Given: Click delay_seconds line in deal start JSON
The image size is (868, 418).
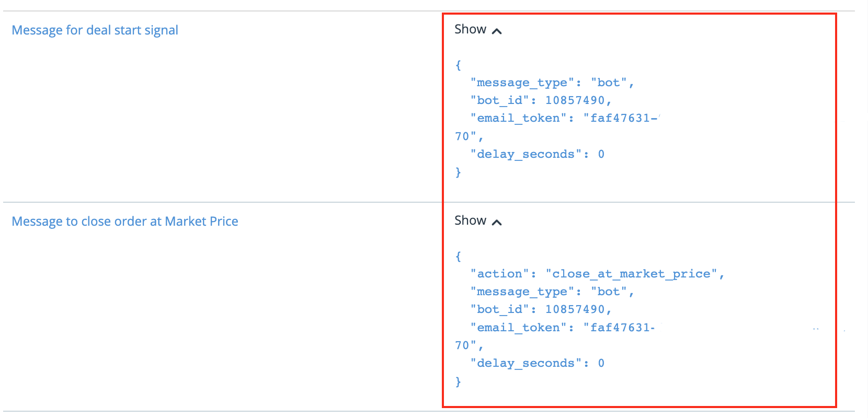Looking at the screenshot, I should 537,154.
